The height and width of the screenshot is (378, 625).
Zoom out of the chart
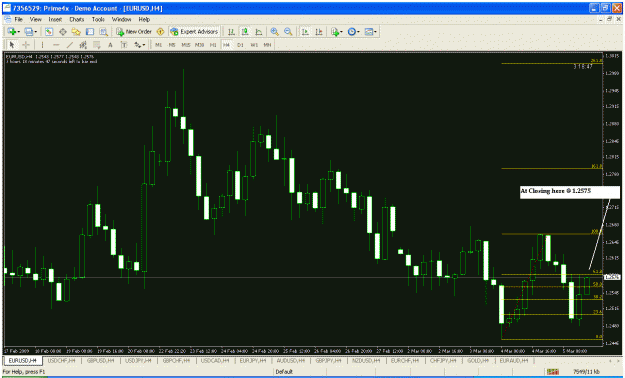288,32
